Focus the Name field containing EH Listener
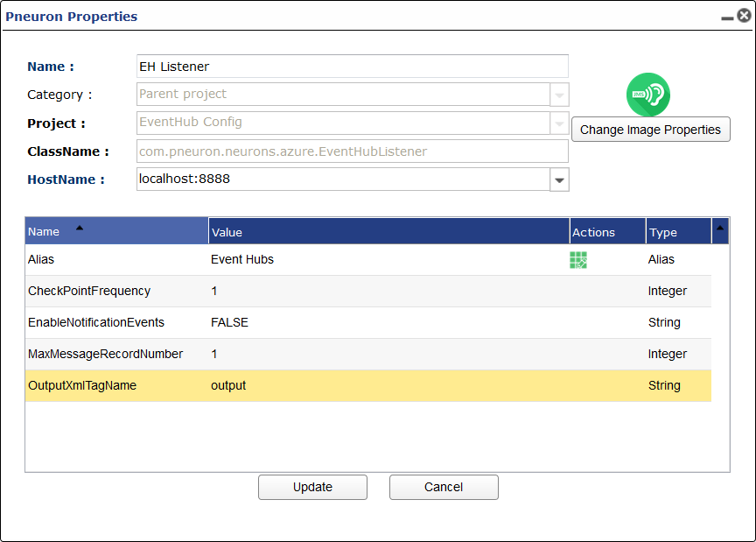This screenshot has height=542, width=756. 353,67
